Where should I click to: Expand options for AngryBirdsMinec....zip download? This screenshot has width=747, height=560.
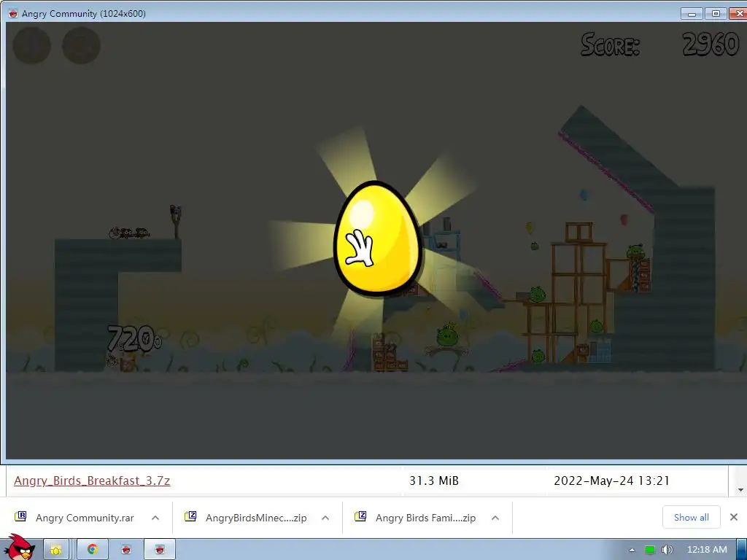coord(325,518)
